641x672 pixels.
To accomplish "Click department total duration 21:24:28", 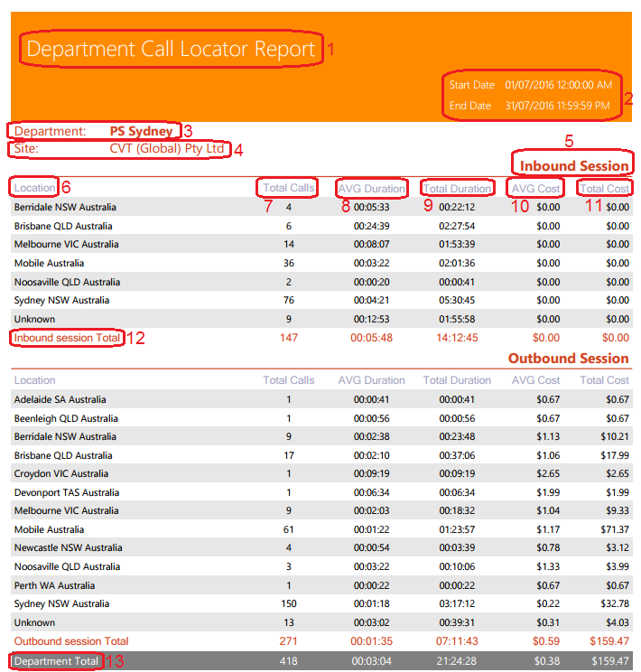I will click(457, 661).
